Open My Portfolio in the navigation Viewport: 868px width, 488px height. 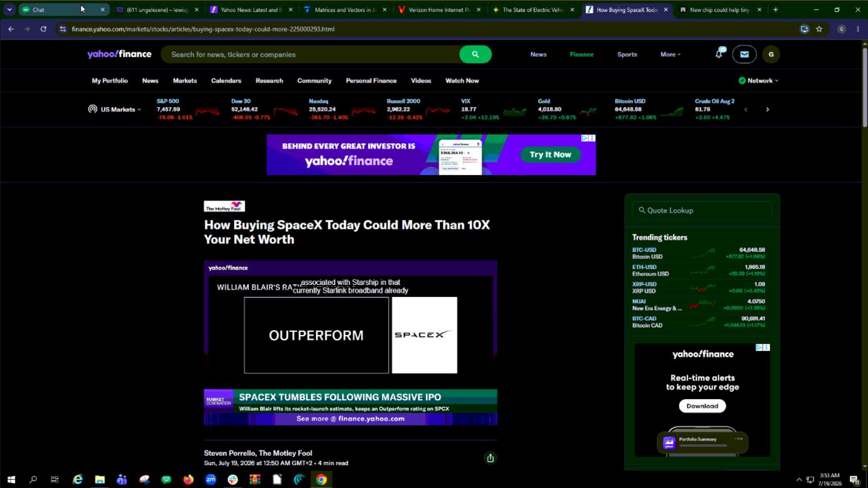pos(110,81)
